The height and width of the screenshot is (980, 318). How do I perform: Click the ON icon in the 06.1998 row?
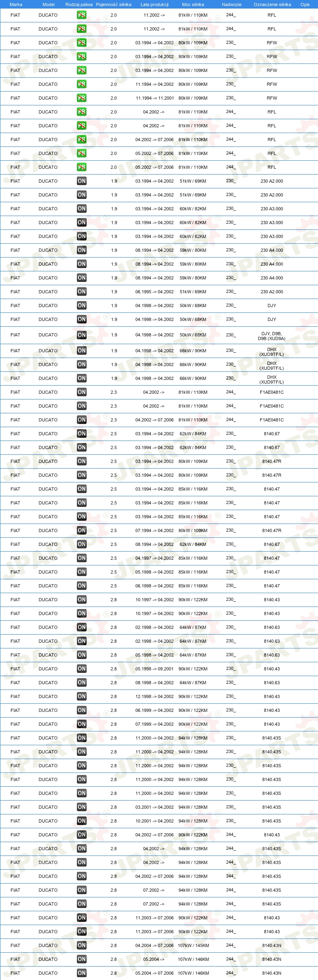tap(82, 586)
